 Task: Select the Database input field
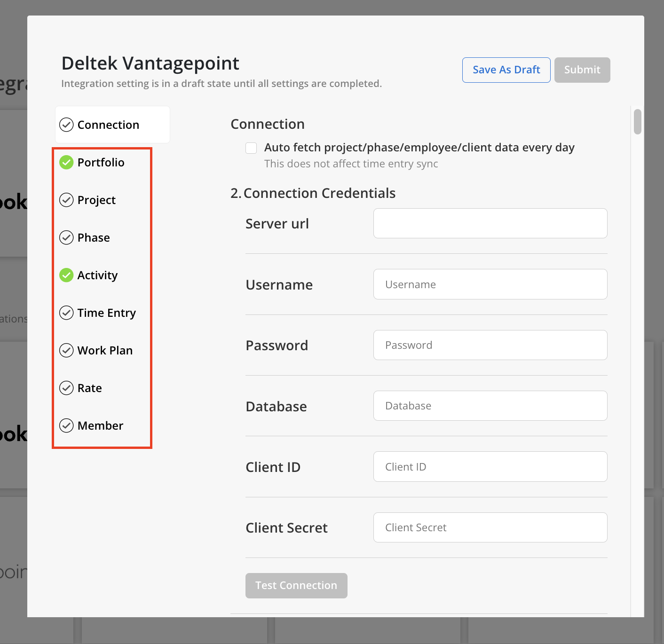(x=490, y=406)
